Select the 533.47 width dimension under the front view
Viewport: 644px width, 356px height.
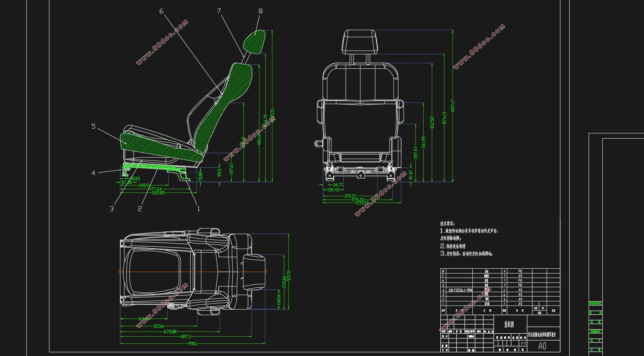[362, 203]
